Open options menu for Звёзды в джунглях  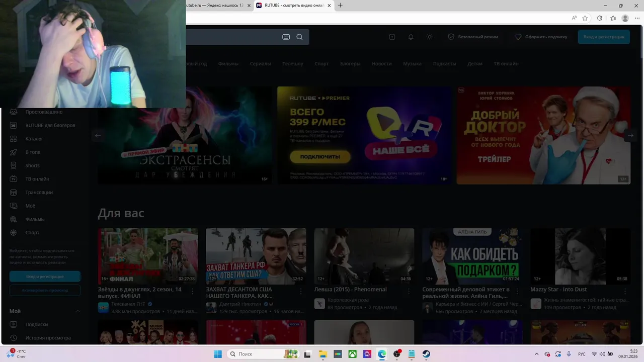tap(192, 291)
